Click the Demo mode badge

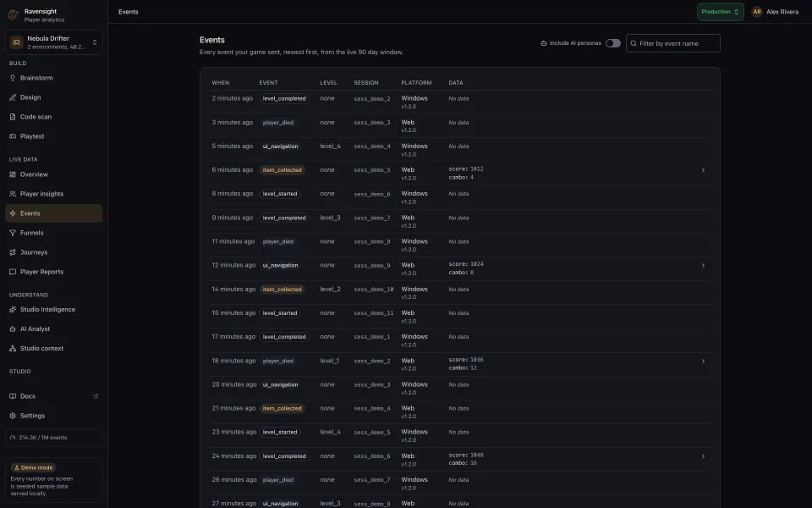pos(33,467)
